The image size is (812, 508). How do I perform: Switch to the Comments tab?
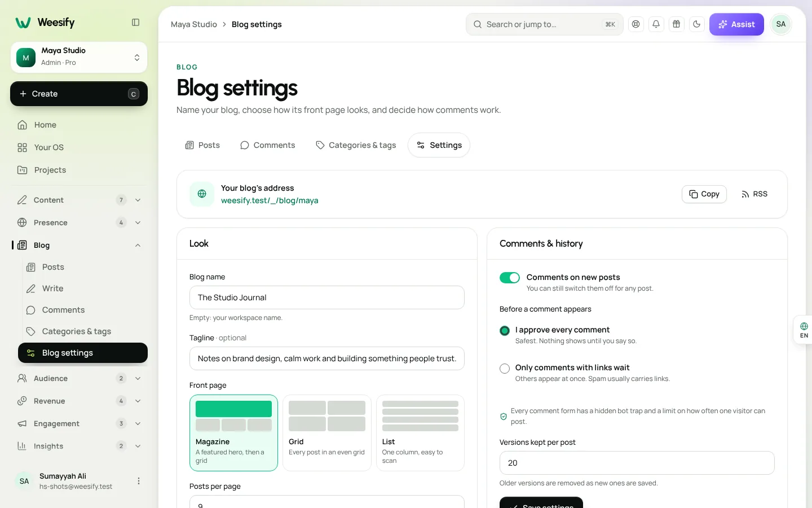[267, 145]
